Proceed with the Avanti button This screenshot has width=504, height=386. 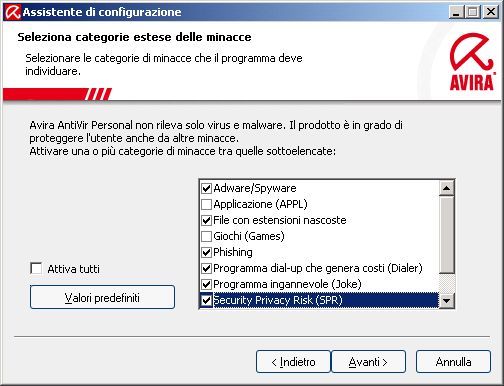368,362
